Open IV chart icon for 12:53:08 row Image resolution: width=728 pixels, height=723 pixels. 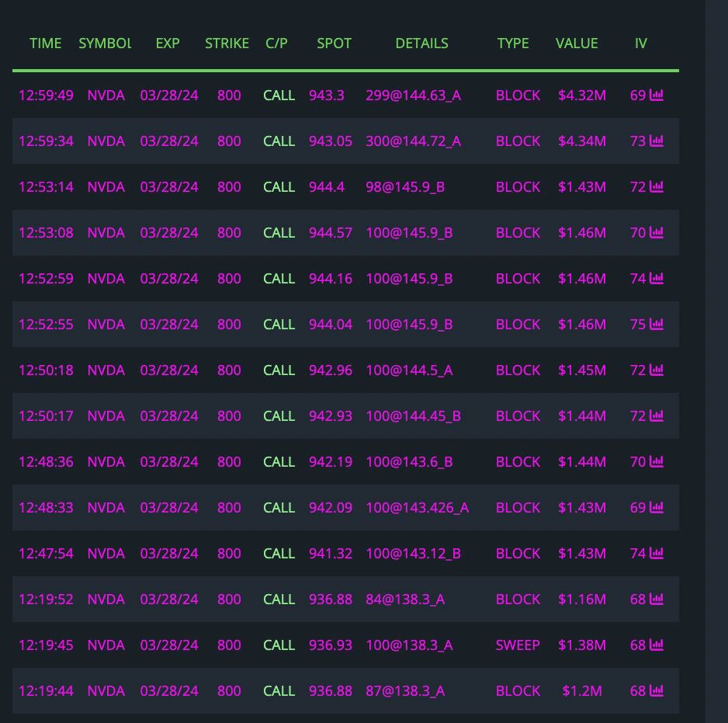(656, 232)
